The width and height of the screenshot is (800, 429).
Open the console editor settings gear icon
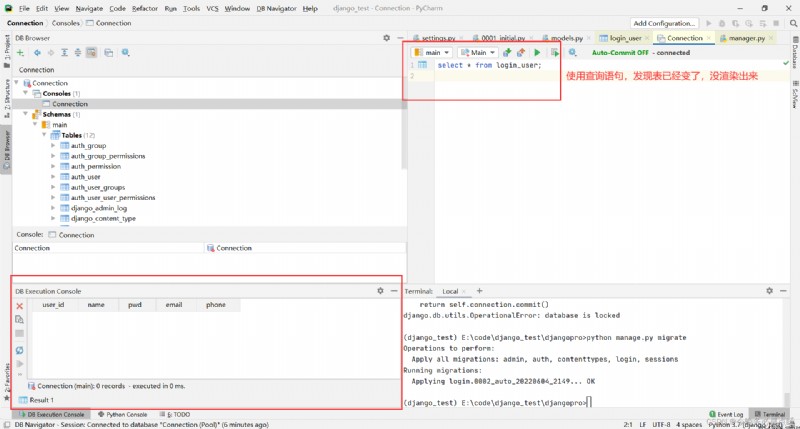tap(572, 53)
